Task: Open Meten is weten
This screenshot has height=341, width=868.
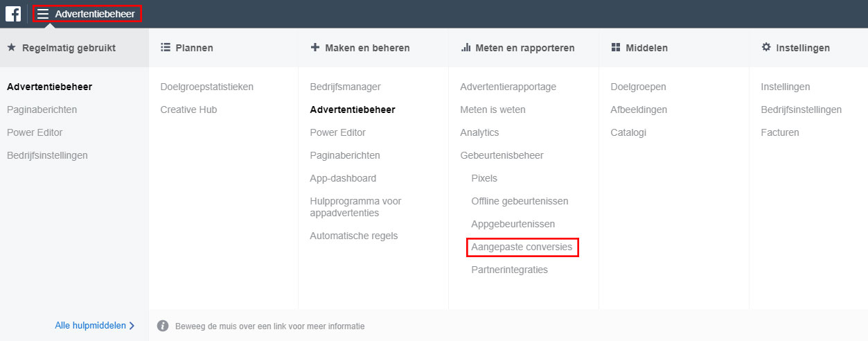Action: tap(493, 110)
